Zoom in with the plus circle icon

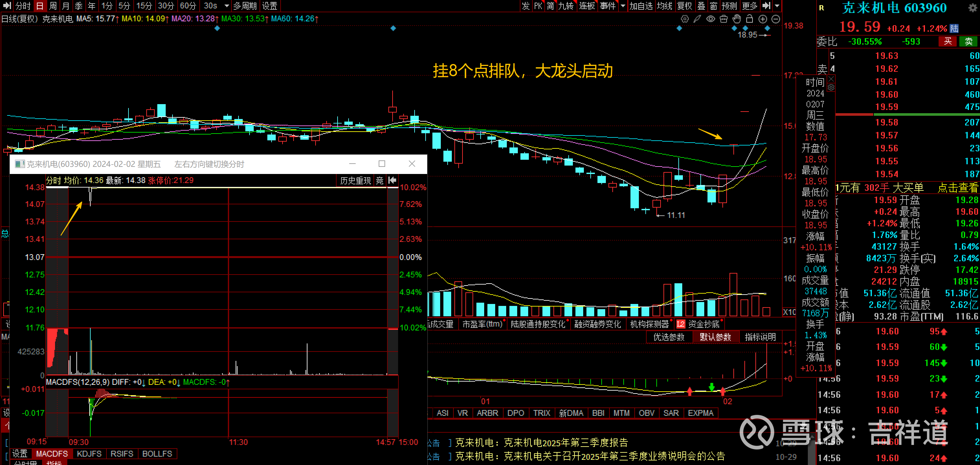763,19
